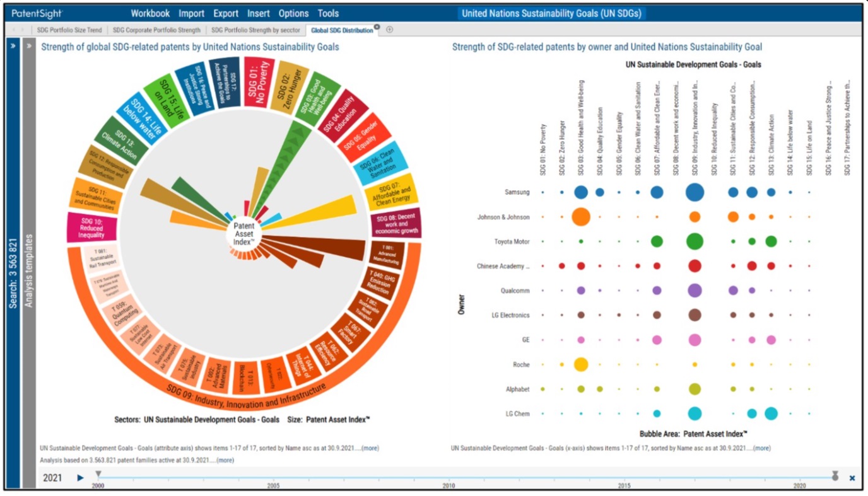Image resolution: width=868 pixels, height=496 pixels.
Task: Click Toyota Motor's green SDG 09 bubble
Action: tap(695, 241)
